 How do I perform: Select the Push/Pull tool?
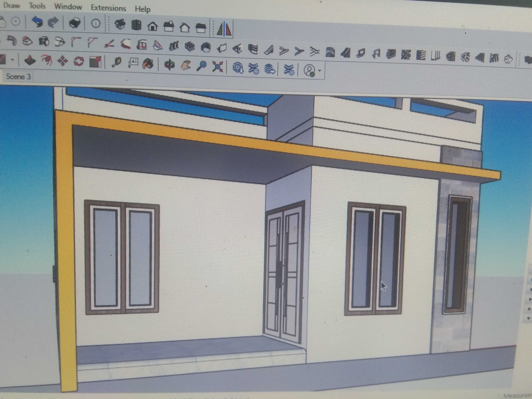[x=30, y=60]
